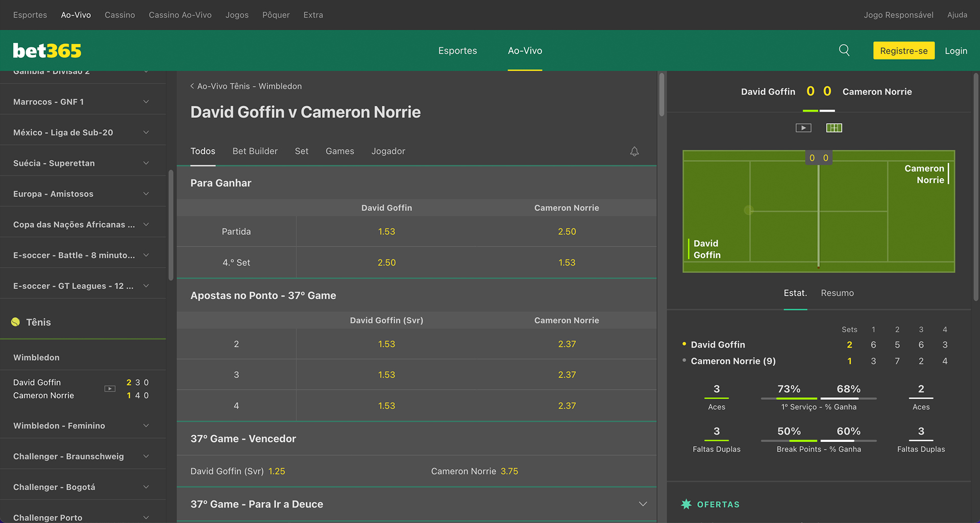Open Cassino Ao-Vivo menu item

pyautogui.click(x=180, y=15)
